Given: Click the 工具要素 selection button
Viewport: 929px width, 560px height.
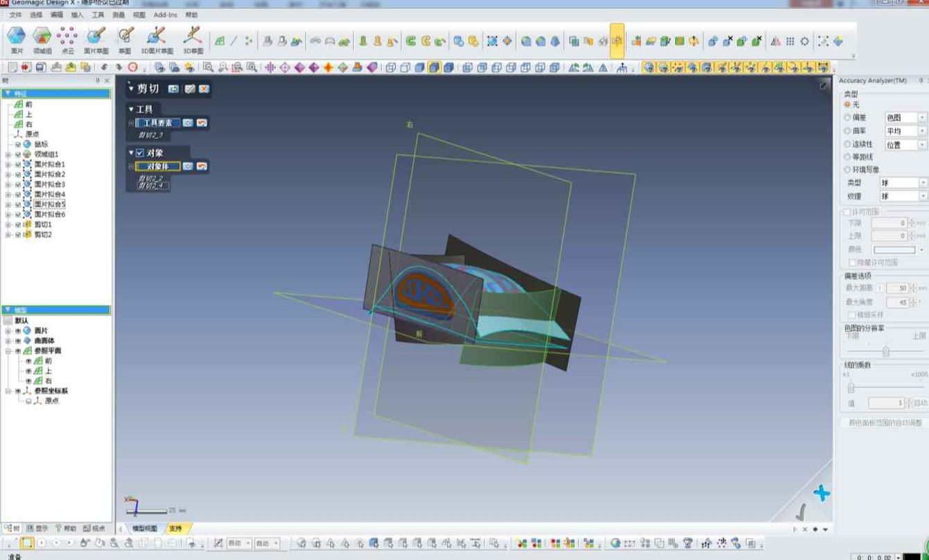Looking at the screenshot, I should pyautogui.click(x=157, y=123).
